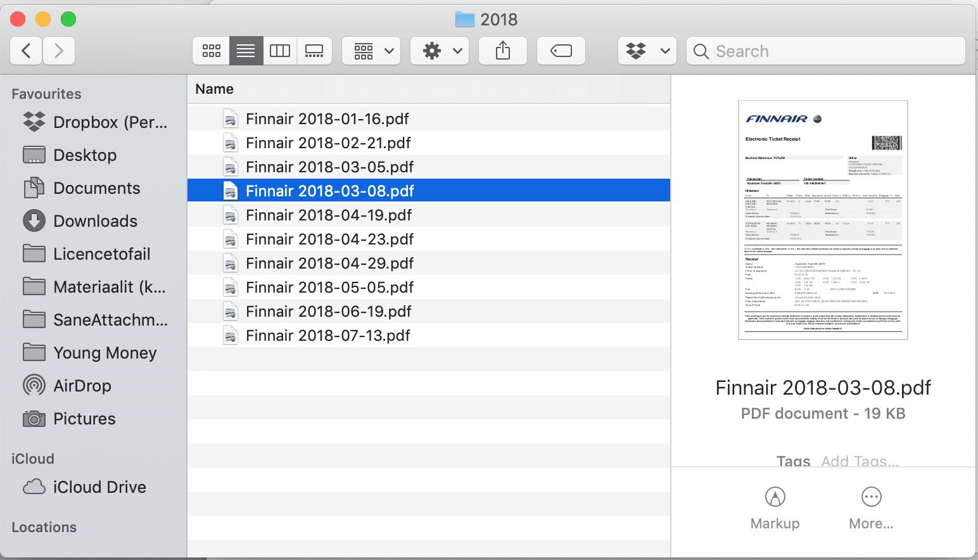Click the Favourites sidebar heading
Viewport: 978px width, 560px height.
coord(46,94)
